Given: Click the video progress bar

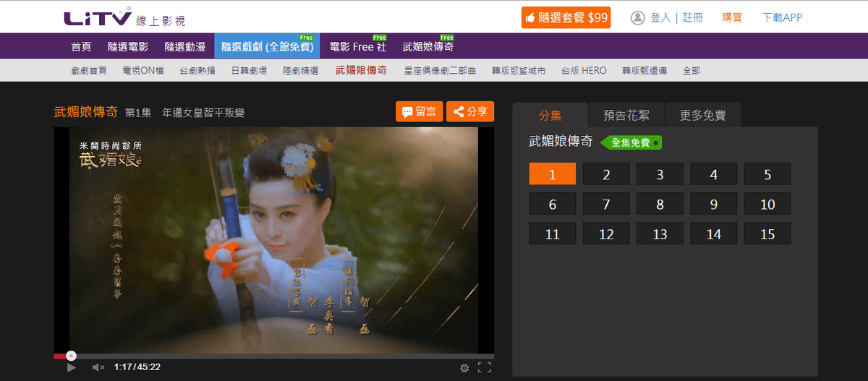Looking at the screenshot, I should pos(273,356).
